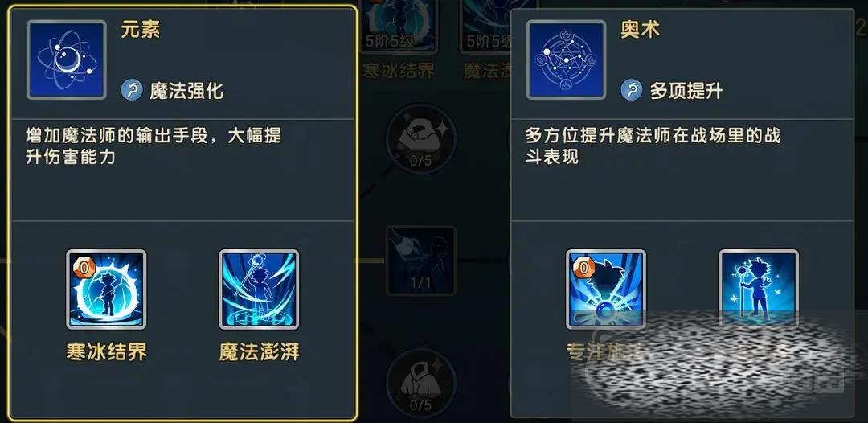Open the 魔法澎湃 skill icon

tap(259, 290)
